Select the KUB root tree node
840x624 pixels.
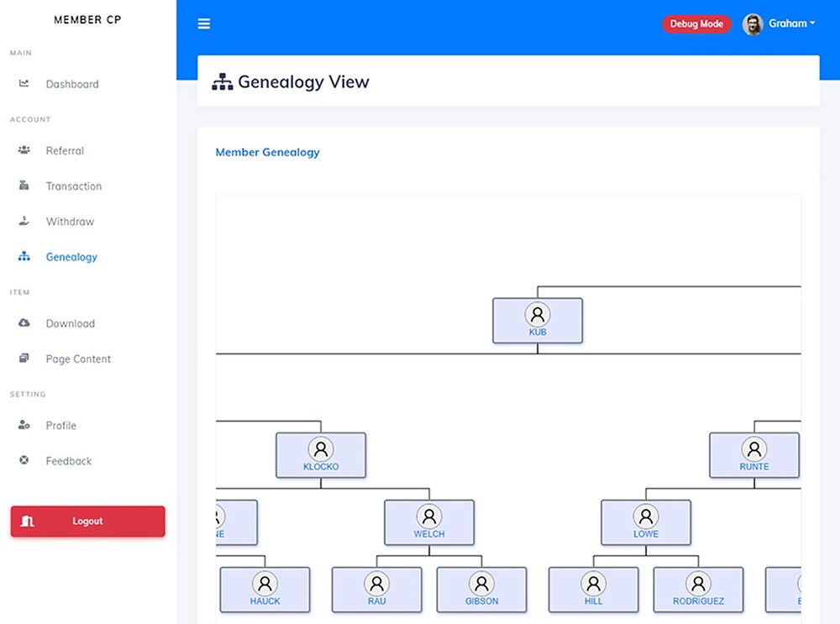[x=538, y=320]
